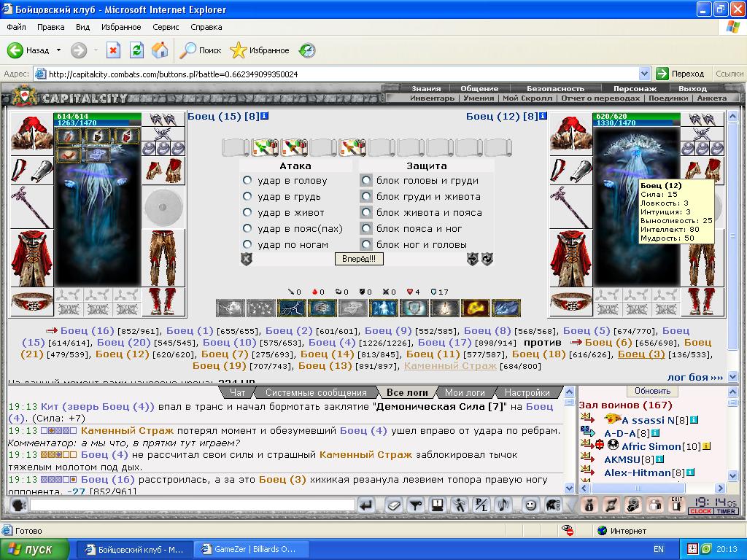747x560 pixels.
Task: Use the blue ice-shards spell icon
Action: tap(506, 308)
